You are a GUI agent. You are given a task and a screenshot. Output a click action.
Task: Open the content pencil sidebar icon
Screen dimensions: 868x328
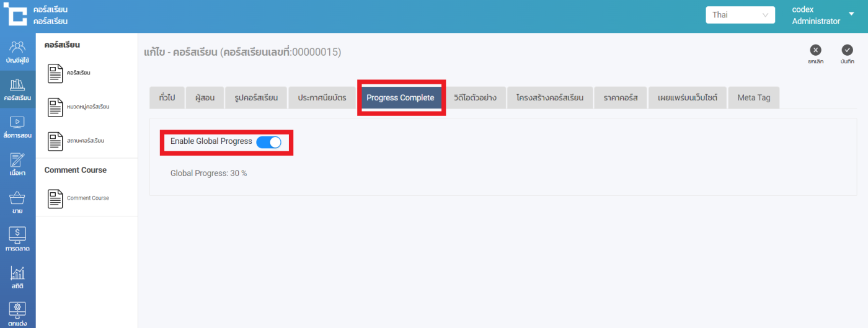pos(17,161)
